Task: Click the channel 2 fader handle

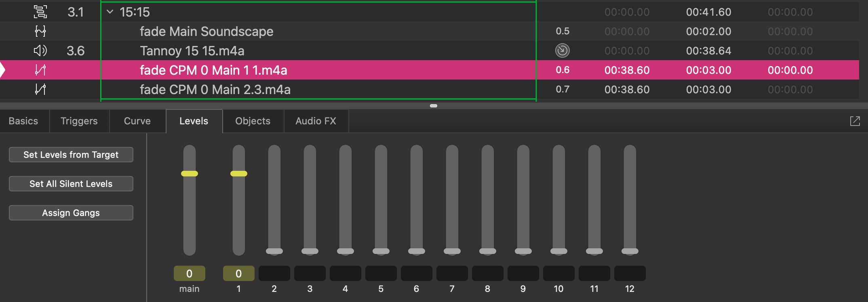Action: point(274,251)
